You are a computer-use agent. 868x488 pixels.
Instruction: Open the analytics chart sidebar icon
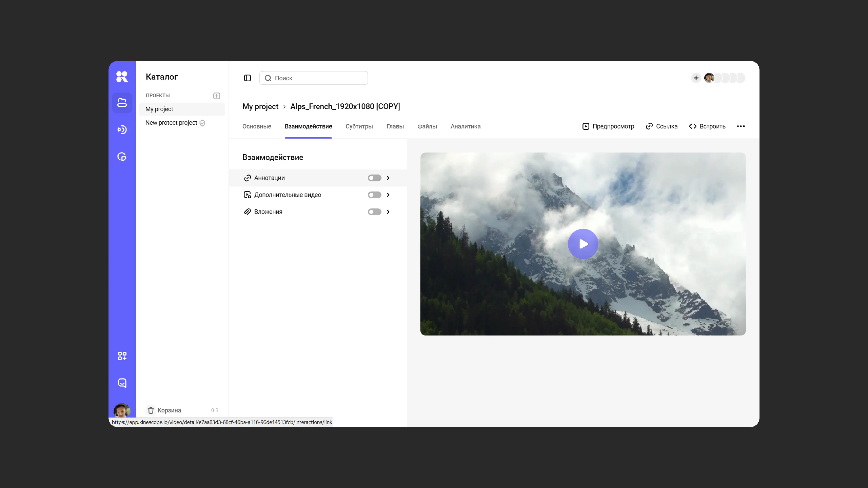[122, 157]
